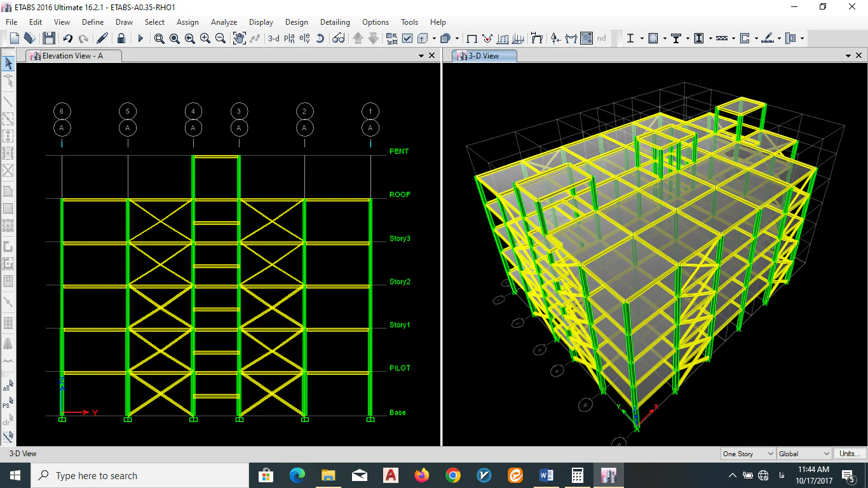Activate the pointer Select Object tool
Viewport: 868px width, 488px height.
8,63
